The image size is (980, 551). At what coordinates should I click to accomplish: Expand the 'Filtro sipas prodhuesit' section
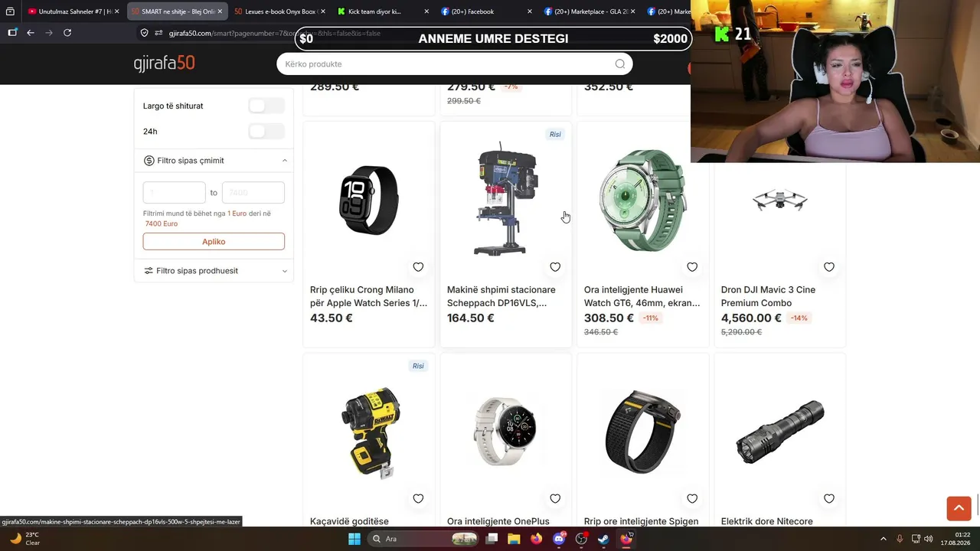[x=214, y=271]
